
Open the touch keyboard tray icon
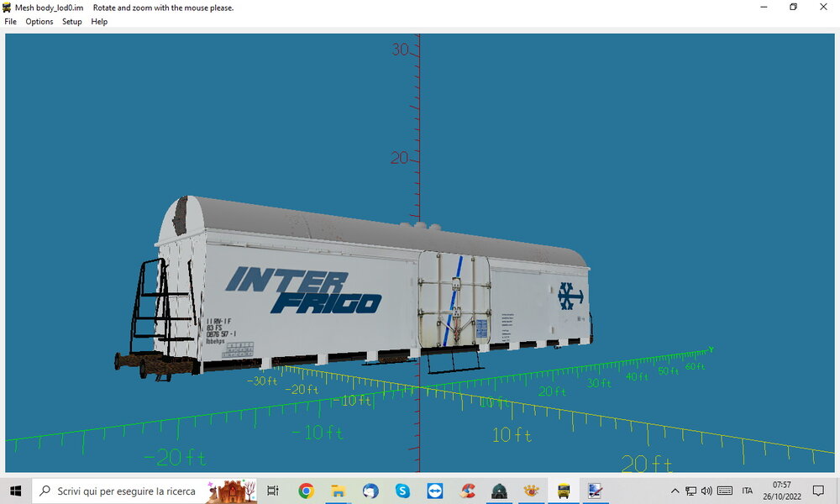point(725,491)
